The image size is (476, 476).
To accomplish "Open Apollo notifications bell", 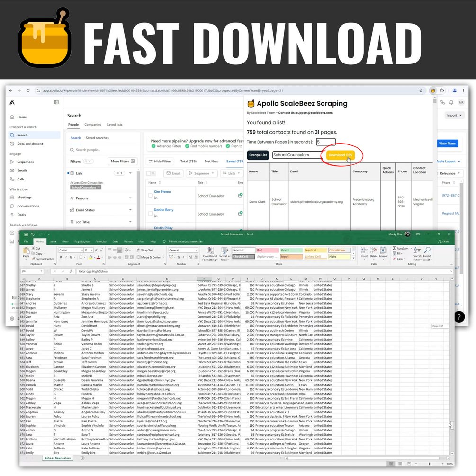I will pyautogui.click(x=451, y=102).
